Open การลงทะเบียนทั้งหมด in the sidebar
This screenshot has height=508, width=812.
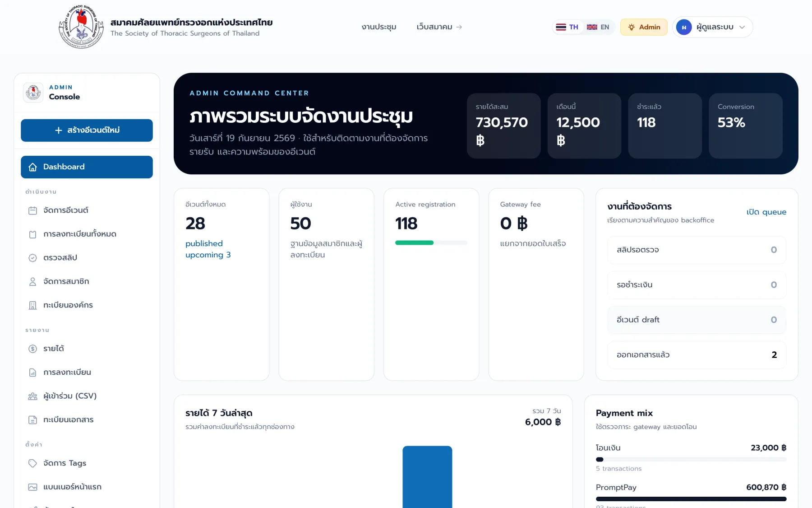click(87, 234)
